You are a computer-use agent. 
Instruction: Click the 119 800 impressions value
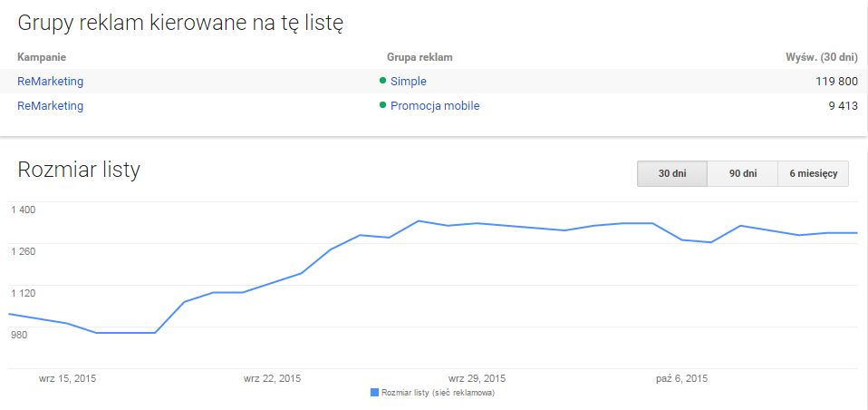coord(835,82)
